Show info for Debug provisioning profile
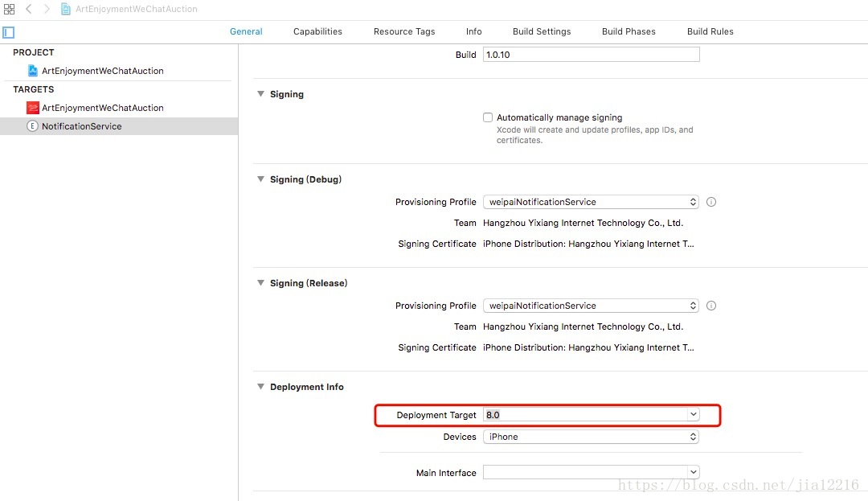 [x=711, y=202]
